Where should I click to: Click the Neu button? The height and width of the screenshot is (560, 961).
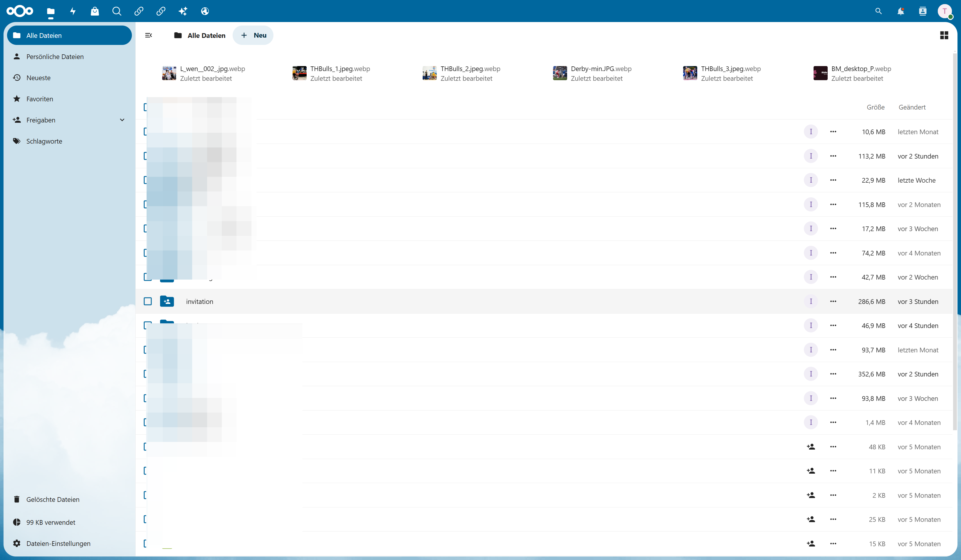point(253,36)
